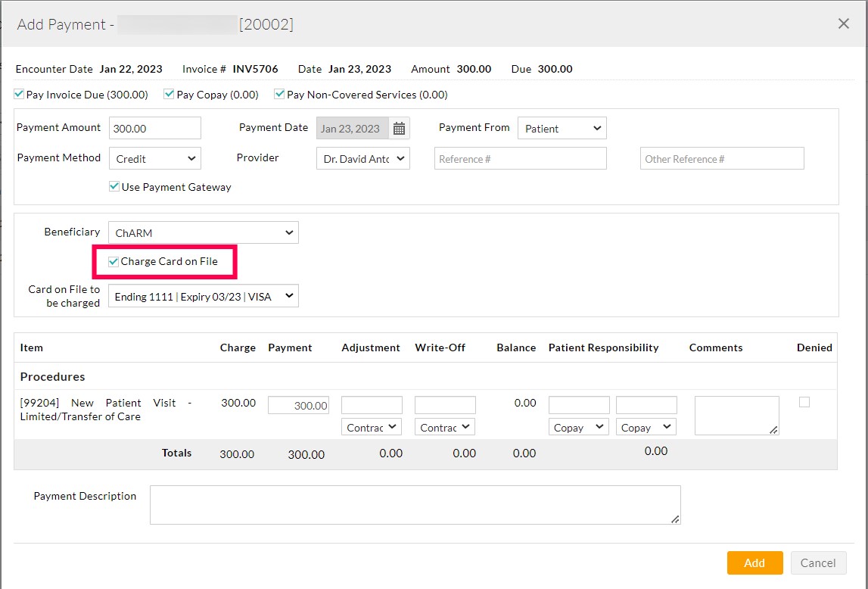Focus the Reference # input field

pyautogui.click(x=520, y=159)
